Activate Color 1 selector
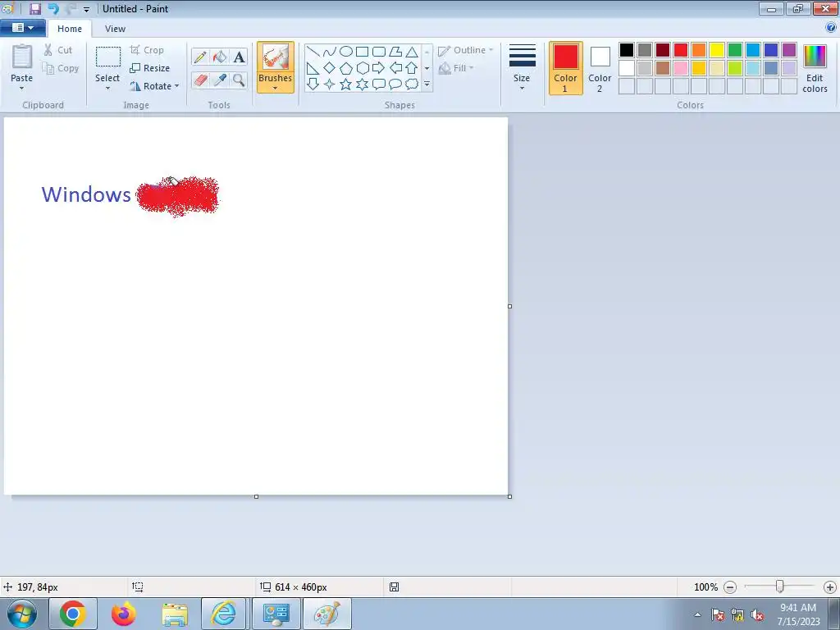The height and width of the screenshot is (630, 840). click(x=566, y=68)
